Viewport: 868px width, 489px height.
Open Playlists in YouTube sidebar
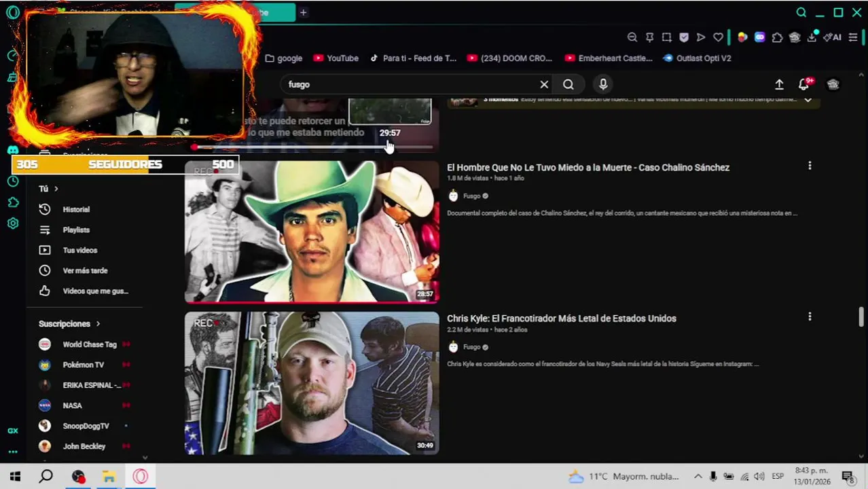tap(75, 230)
